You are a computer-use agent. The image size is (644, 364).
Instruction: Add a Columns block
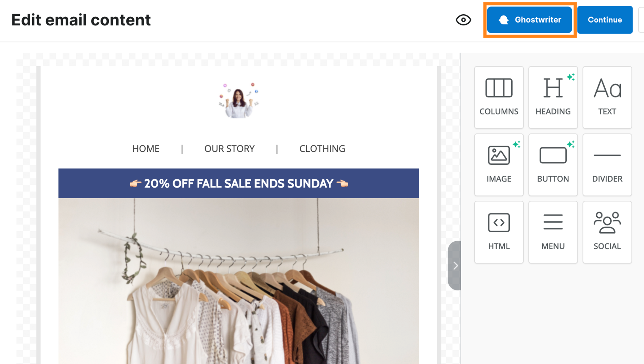(499, 97)
